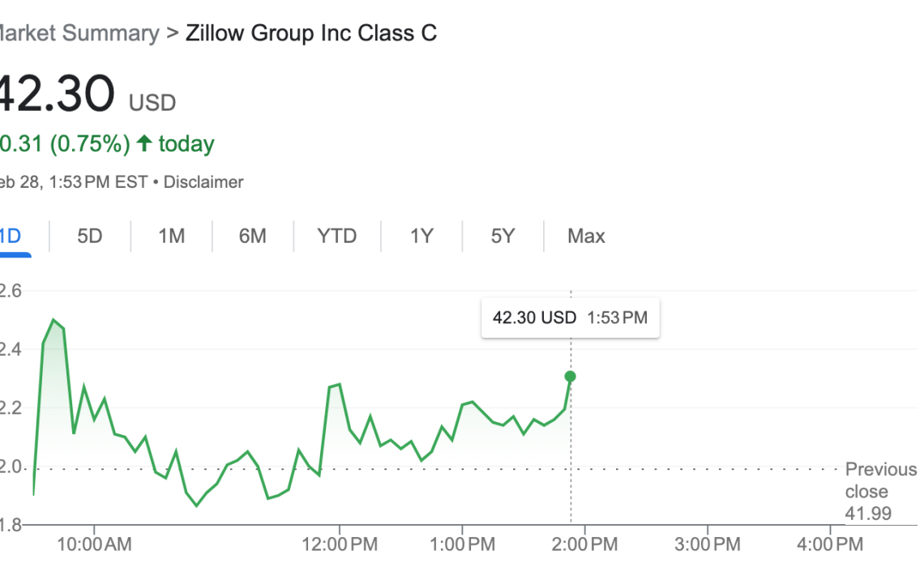Open the 5Y chart tab

pyautogui.click(x=503, y=237)
